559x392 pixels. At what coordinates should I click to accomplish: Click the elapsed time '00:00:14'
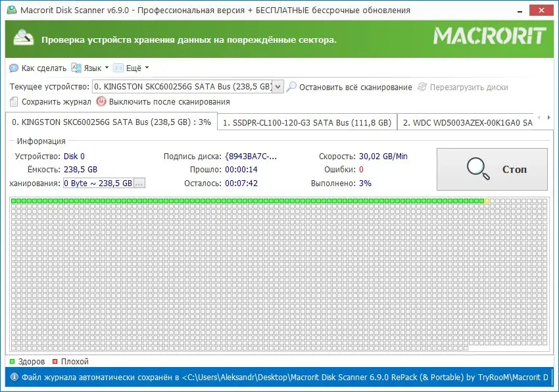[241, 170]
